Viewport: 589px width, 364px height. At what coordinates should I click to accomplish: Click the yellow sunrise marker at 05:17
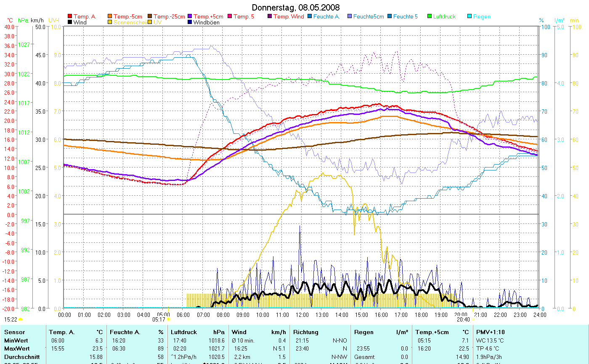click(168, 319)
